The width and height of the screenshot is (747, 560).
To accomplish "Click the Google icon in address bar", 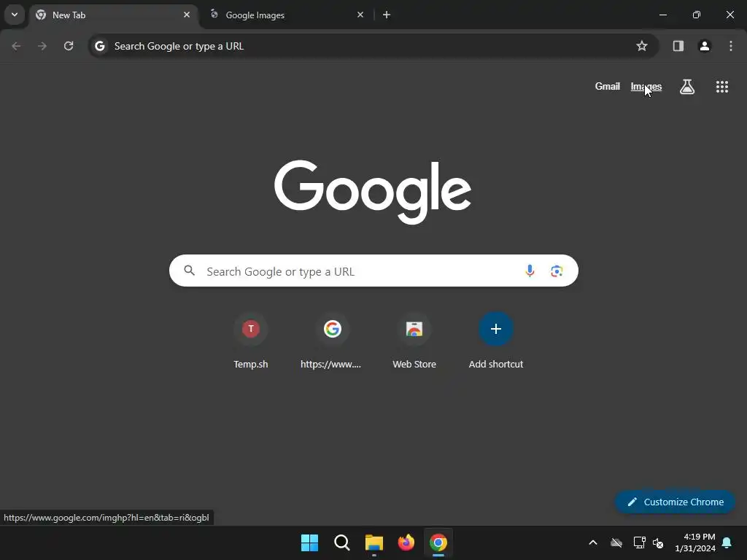I will click(x=99, y=46).
